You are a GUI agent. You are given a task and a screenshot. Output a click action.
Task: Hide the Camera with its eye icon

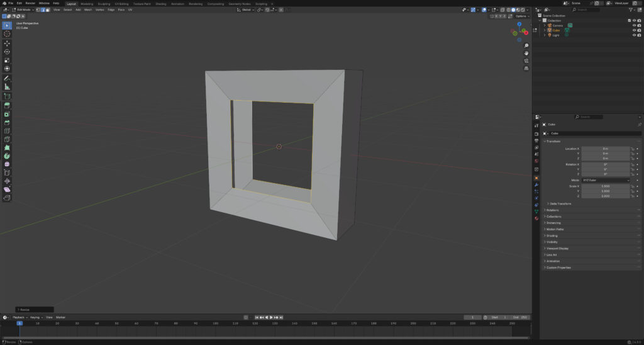(634, 25)
